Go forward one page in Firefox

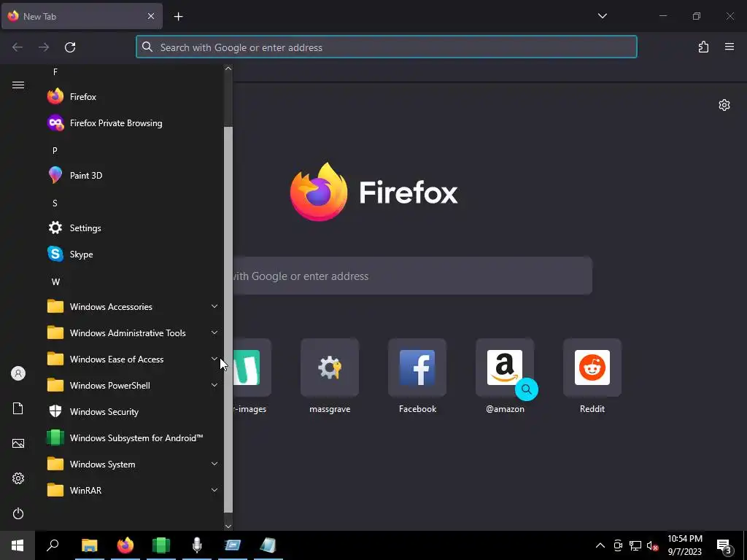point(44,47)
